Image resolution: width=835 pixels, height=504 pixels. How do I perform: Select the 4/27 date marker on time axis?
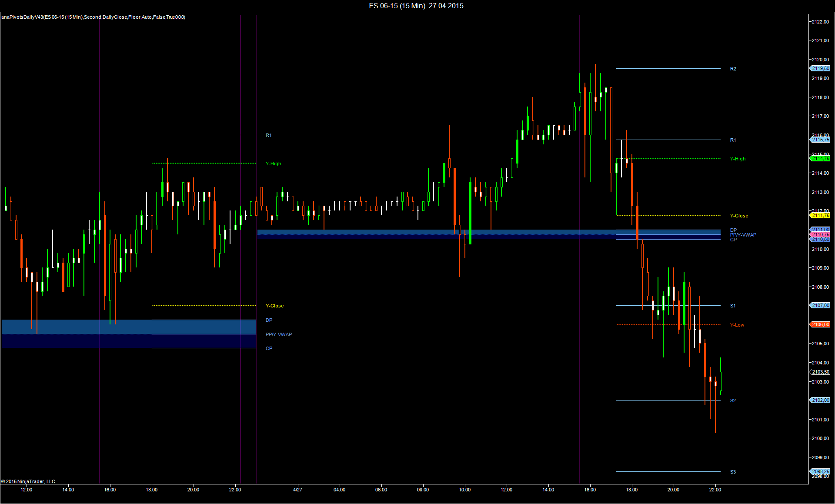tap(297, 490)
